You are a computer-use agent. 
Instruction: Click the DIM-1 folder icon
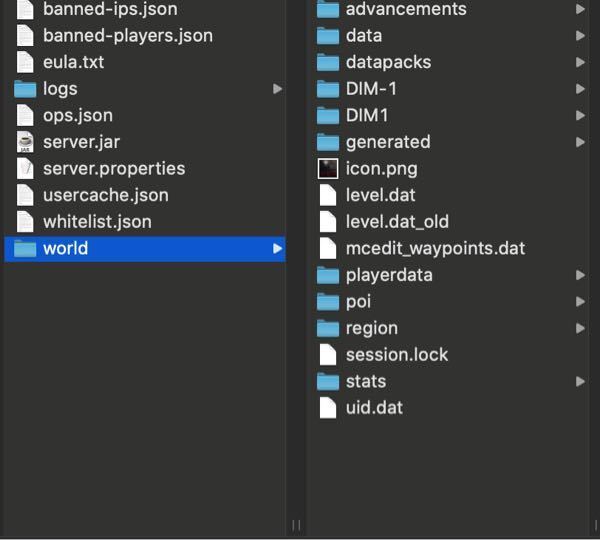point(328,89)
